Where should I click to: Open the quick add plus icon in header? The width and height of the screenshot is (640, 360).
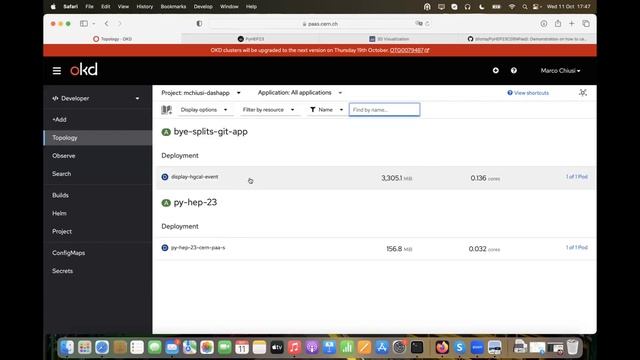click(x=496, y=70)
